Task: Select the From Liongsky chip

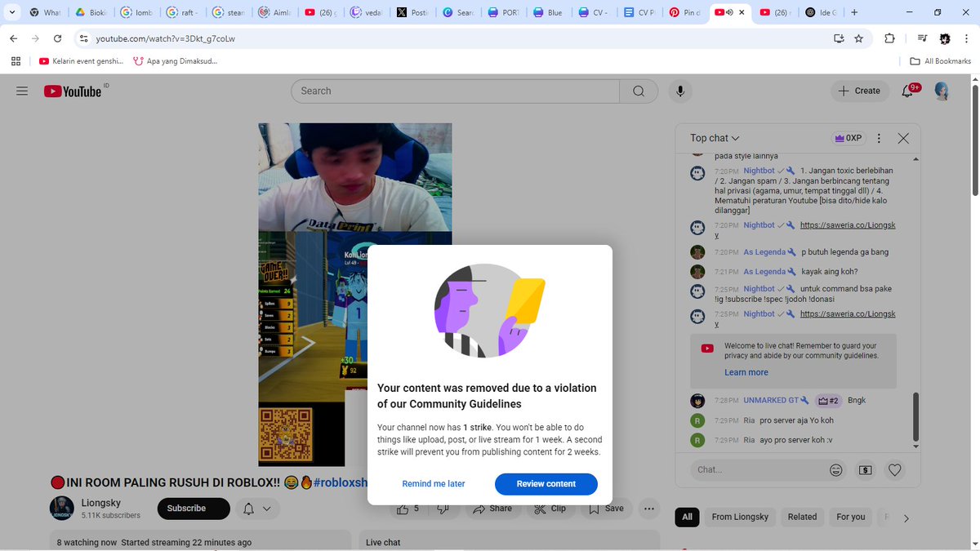Action: coord(740,517)
